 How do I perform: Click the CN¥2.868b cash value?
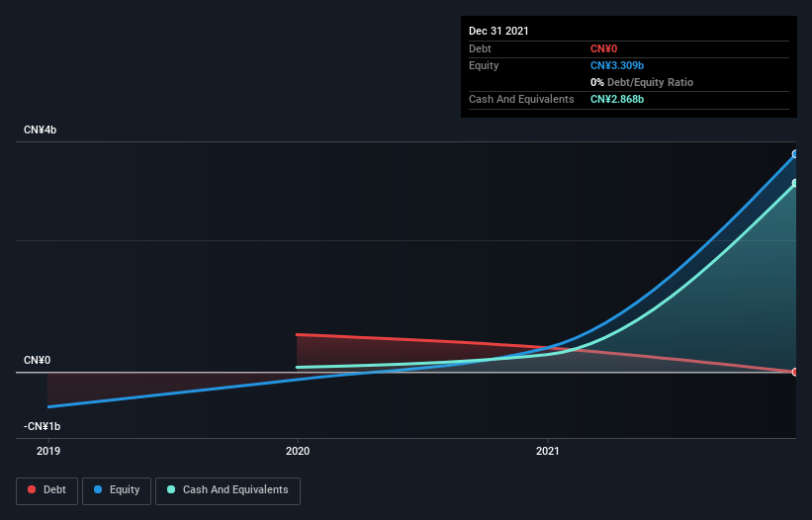[617, 99]
